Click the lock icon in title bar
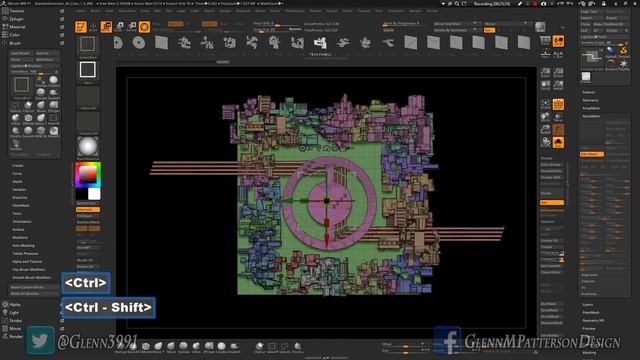The image size is (640, 360). pos(604,3)
